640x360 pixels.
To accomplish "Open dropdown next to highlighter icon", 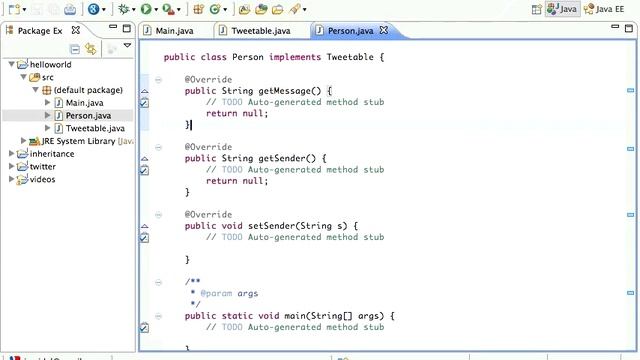I will coord(304,9).
